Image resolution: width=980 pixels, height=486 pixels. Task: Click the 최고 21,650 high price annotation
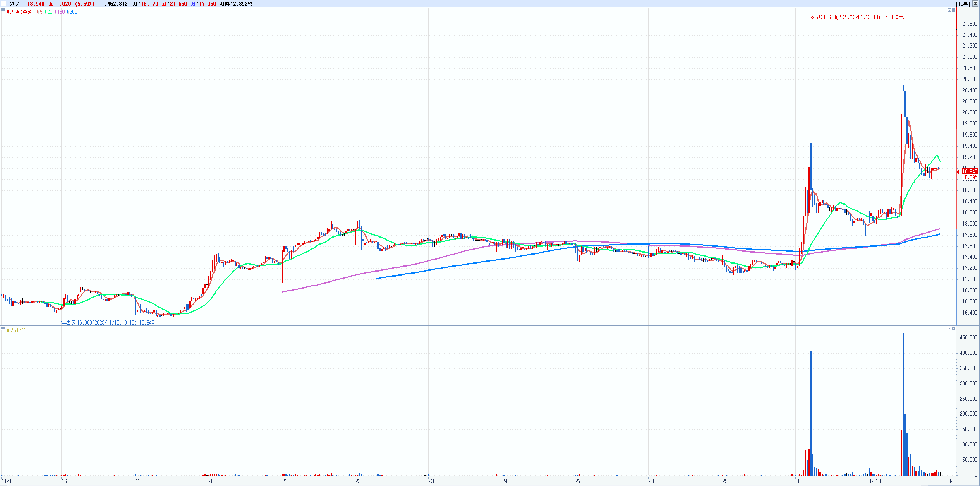[x=855, y=17]
